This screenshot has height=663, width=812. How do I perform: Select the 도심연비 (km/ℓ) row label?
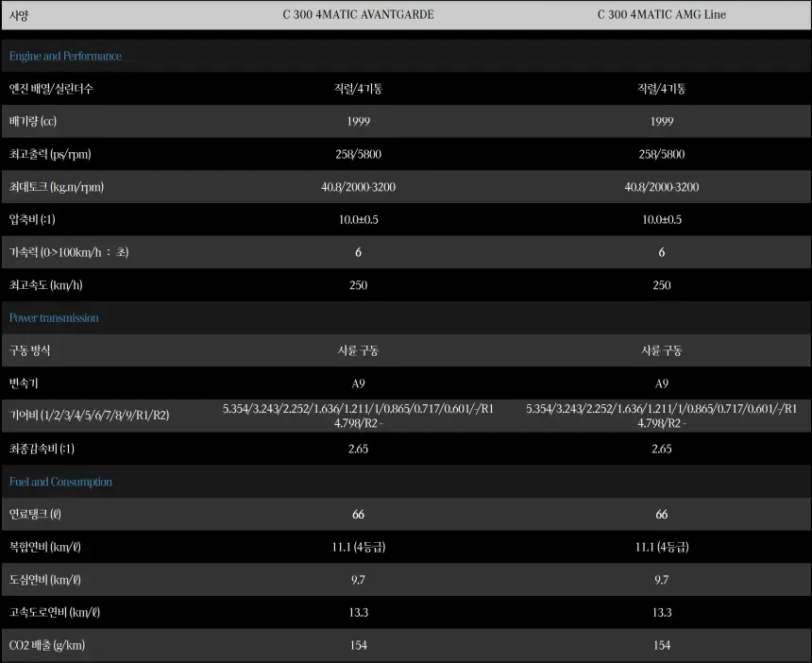point(45,580)
